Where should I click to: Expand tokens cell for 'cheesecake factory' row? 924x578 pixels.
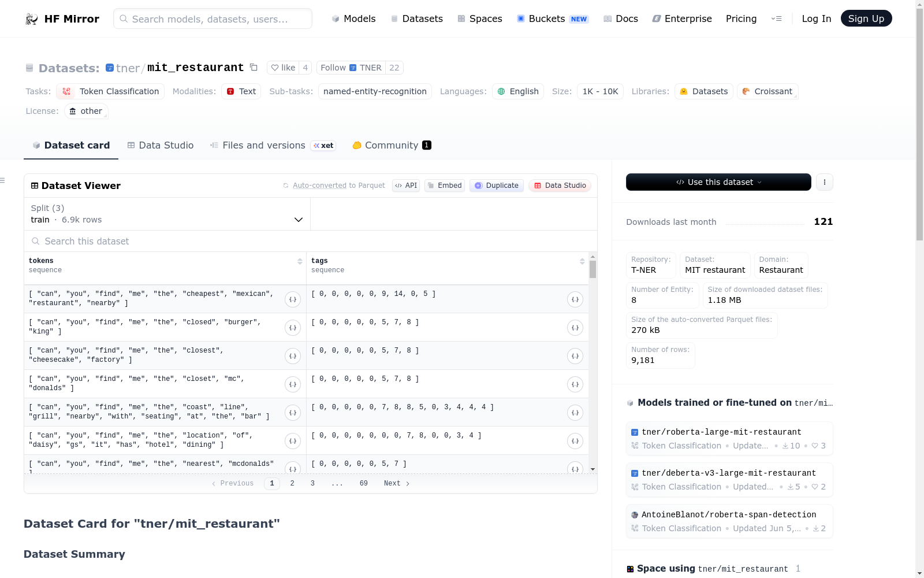[x=293, y=356]
